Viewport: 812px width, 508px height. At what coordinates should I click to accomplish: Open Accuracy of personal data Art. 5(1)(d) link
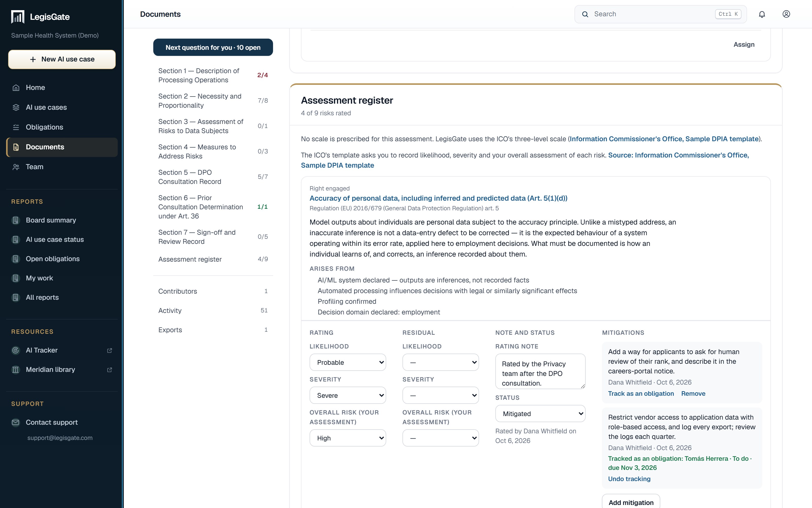pos(438,198)
